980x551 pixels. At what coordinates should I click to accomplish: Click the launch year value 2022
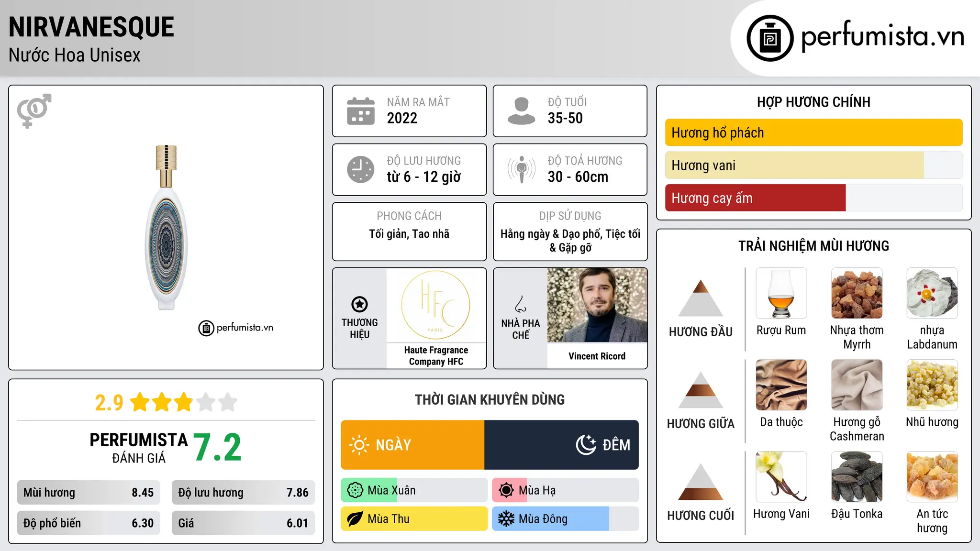coord(402,118)
